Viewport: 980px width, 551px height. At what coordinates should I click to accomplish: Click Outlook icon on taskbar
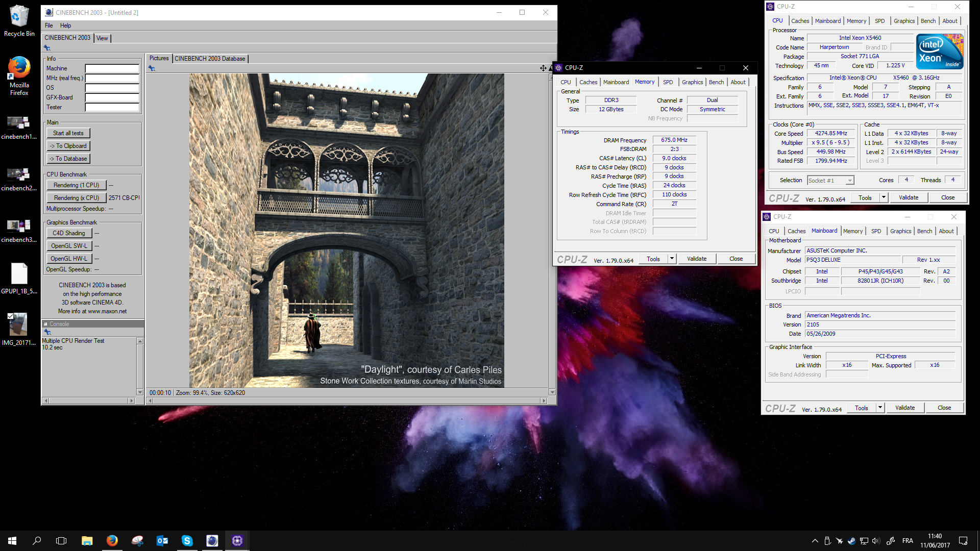tap(162, 541)
